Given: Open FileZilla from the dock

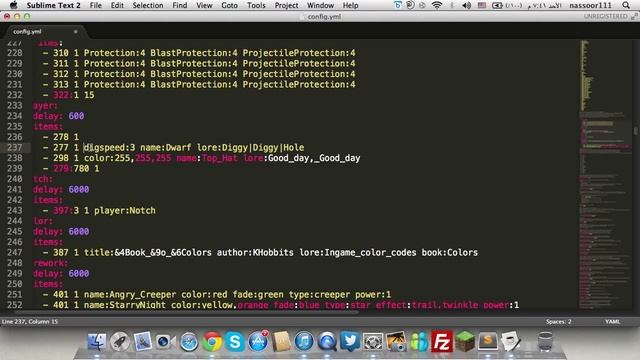Looking at the screenshot, I should pos(442,341).
